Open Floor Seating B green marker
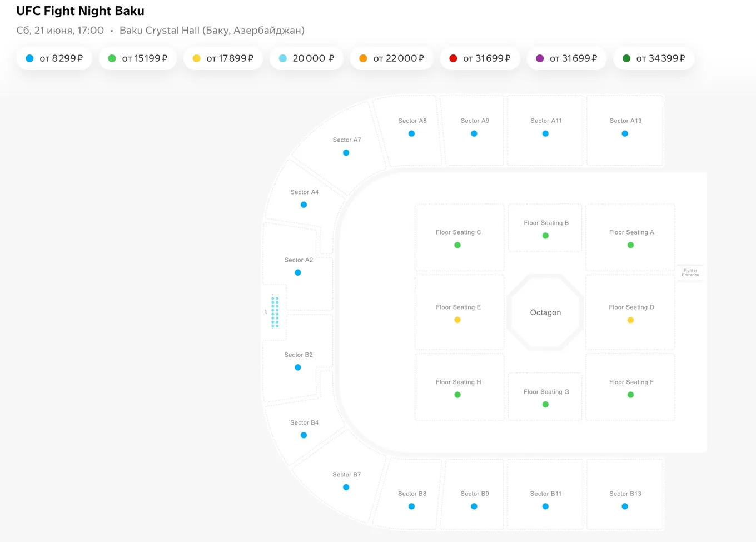This screenshot has width=756, height=542. coord(545,236)
